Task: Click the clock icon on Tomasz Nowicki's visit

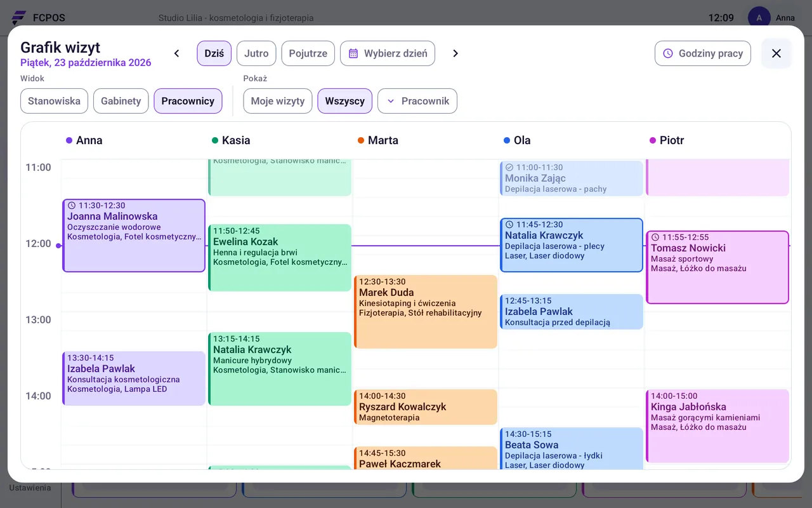Action: click(655, 237)
